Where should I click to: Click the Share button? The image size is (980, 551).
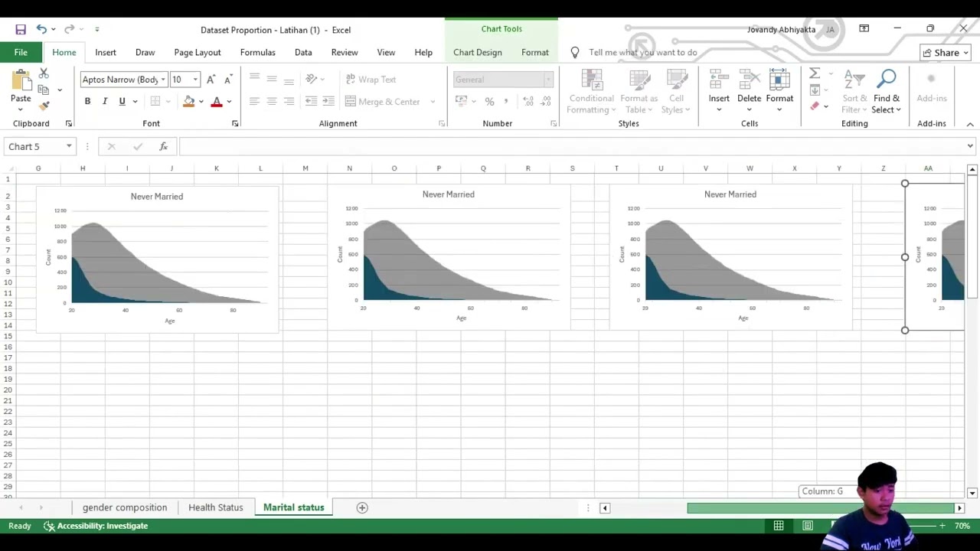pos(946,53)
